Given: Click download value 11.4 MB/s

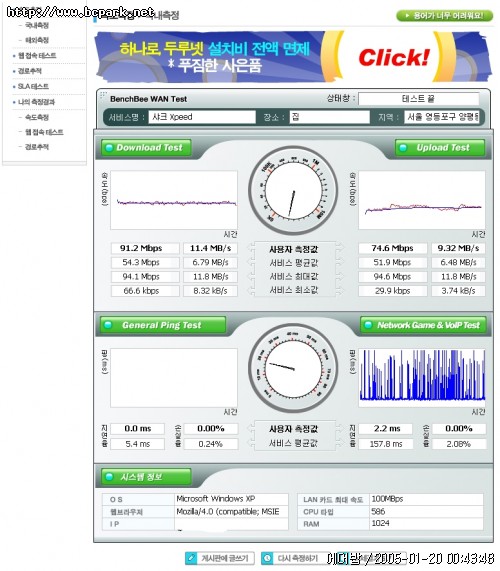Looking at the screenshot, I should pyautogui.click(x=210, y=248).
